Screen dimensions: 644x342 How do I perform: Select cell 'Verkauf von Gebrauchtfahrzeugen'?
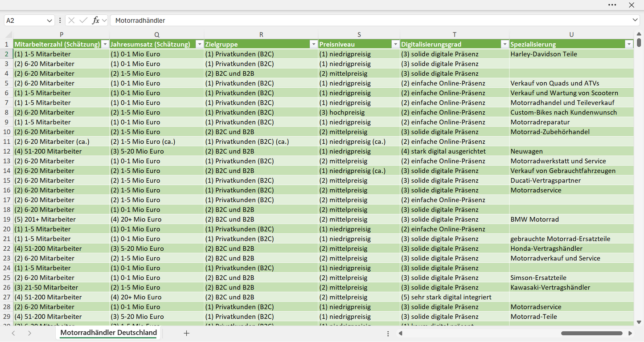pyautogui.click(x=571, y=171)
